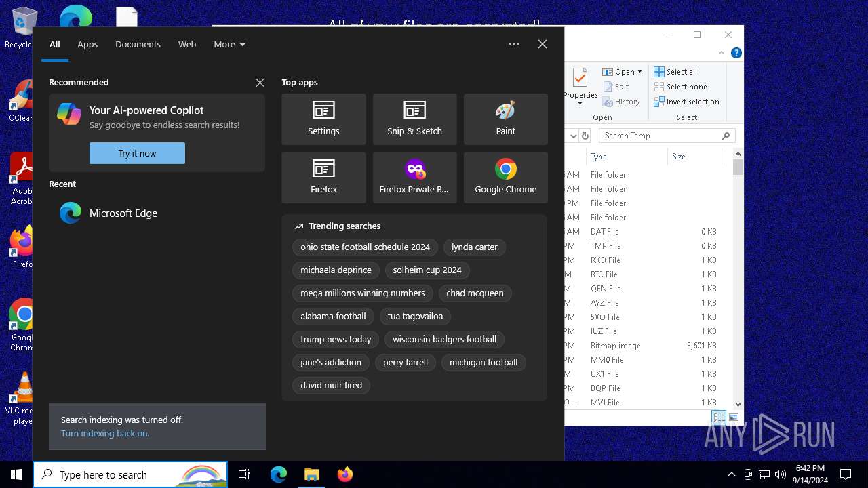Search trending solheim cup 2024
Screen dimensions: 868x488
tap(427, 270)
